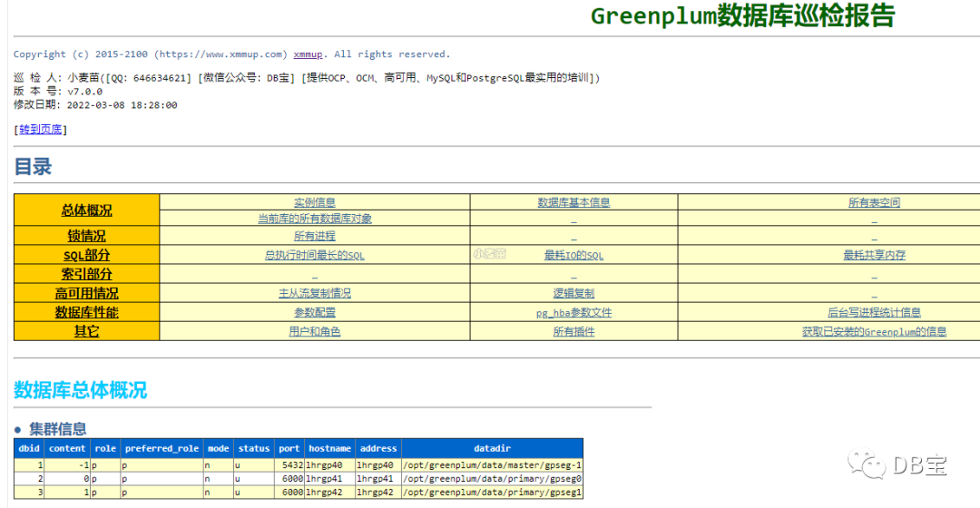Go to the SQL部分 section
Image resolution: width=980 pixels, height=508 pixels.
[86, 255]
